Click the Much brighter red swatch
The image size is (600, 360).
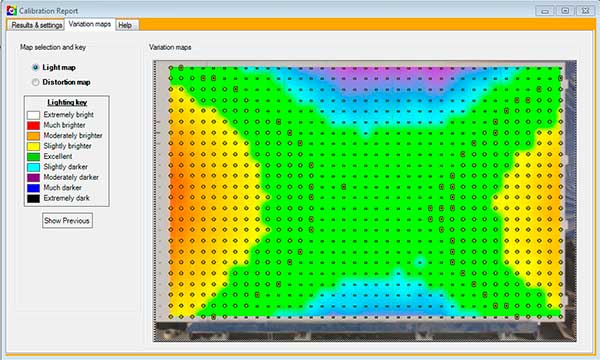pos(33,125)
